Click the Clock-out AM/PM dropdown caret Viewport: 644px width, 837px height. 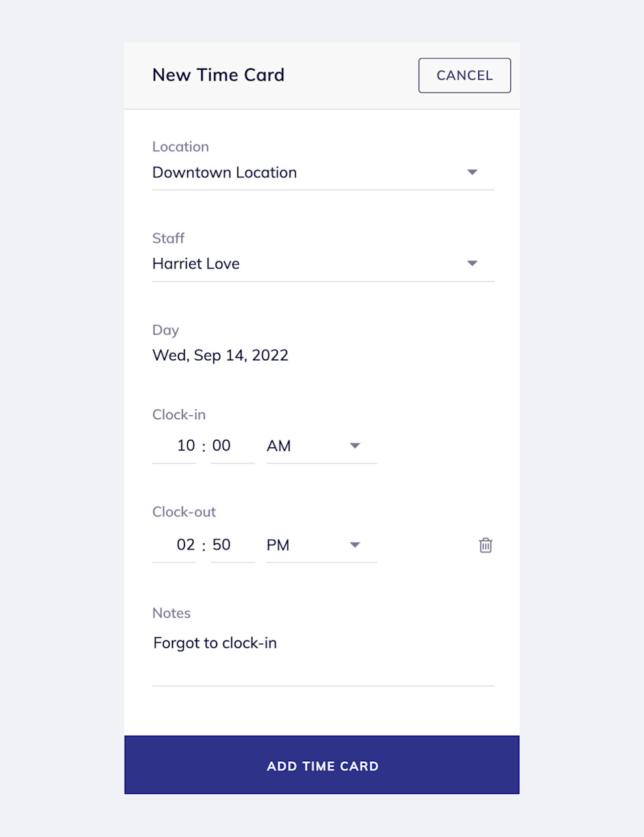coord(355,545)
